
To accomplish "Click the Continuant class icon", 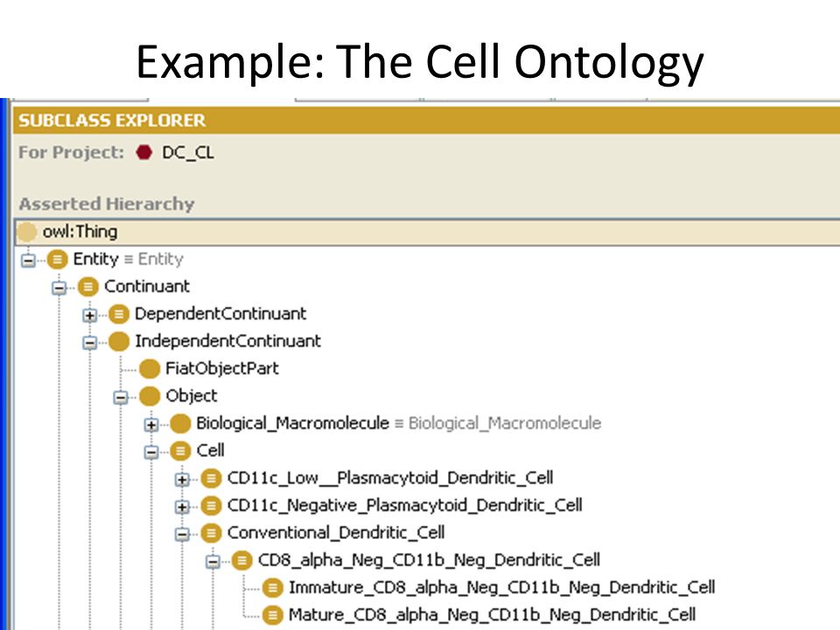I will (x=88, y=287).
